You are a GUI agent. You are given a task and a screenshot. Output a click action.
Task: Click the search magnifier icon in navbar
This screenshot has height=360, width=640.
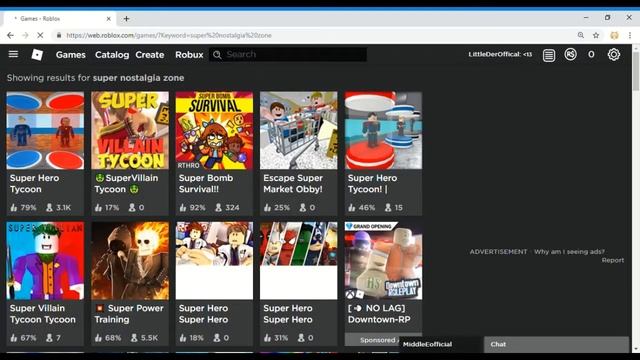pos(217,54)
